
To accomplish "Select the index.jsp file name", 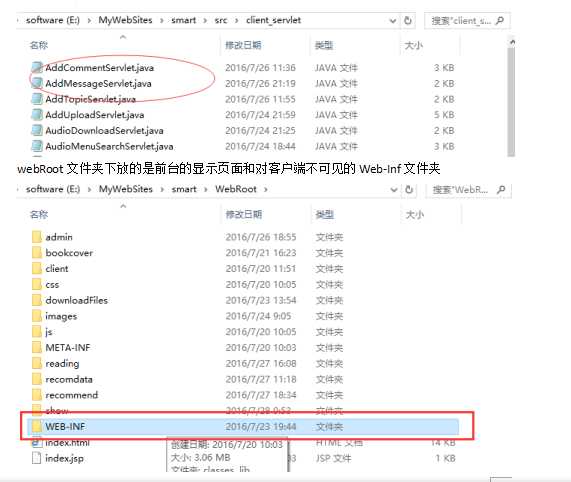I will 64,458.
